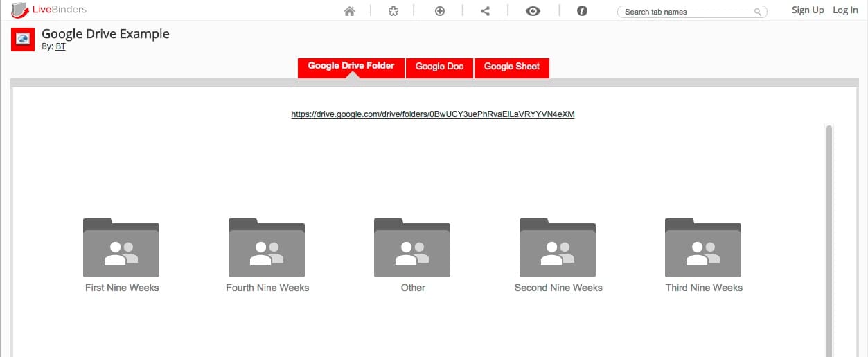Viewport: 868px width, 357px height.
Task: Click the puzzle-piece icon in the toolbar
Action: point(393,11)
